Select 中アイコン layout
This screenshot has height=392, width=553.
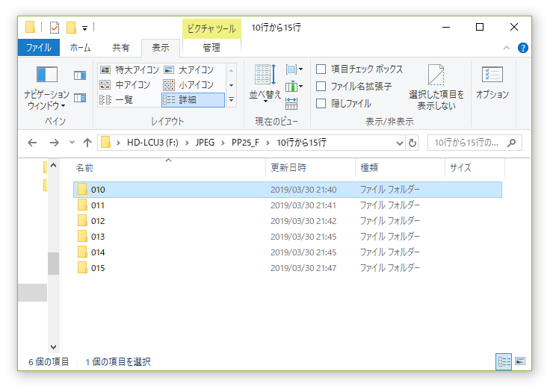[x=129, y=84]
